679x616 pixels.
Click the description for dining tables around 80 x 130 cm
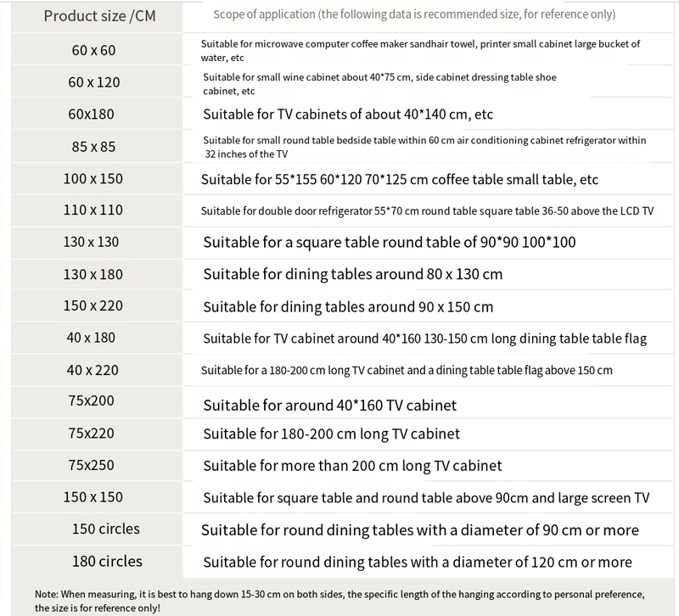352,274
